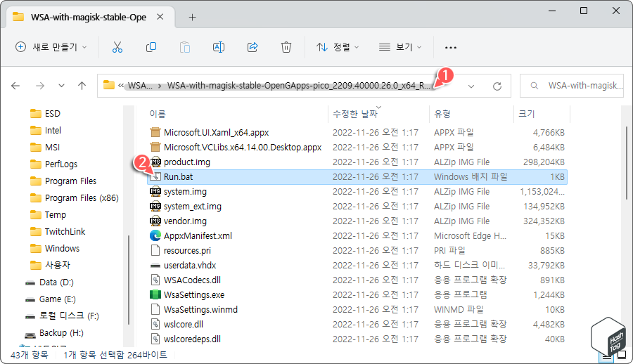Select the Windows folder in sidebar
The height and width of the screenshot is (364, 633).
54,249
